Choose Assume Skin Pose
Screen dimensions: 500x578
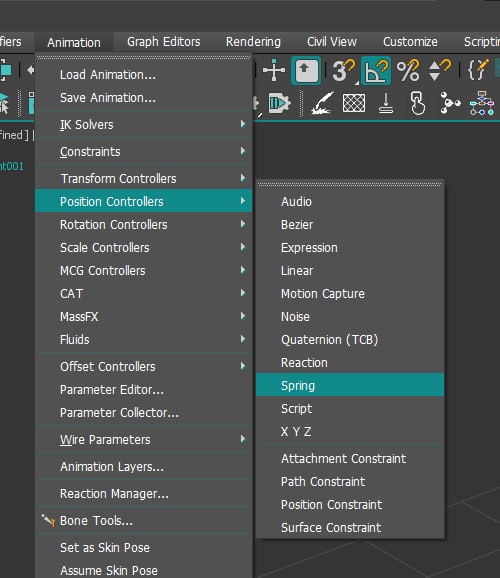pyautogui.click(x=144, y=570)
